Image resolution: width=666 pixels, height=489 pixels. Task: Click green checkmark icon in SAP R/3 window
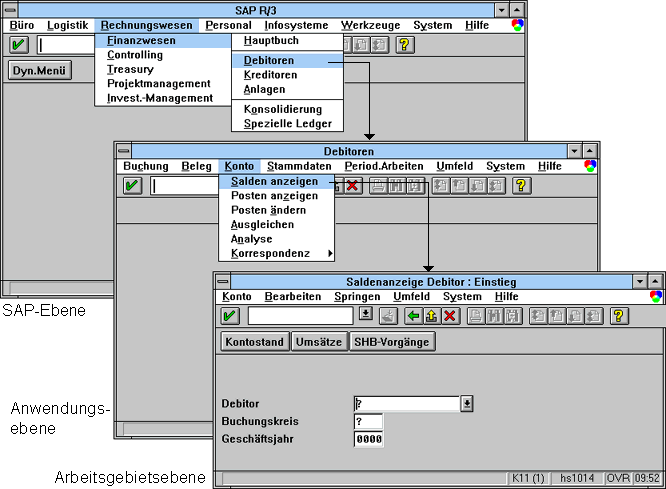18,45
